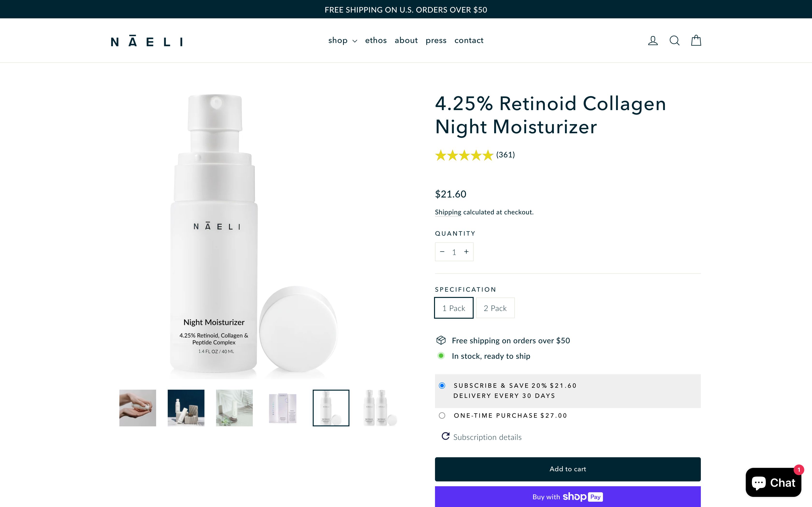Select One-time purchase $27.00 option

click(442, 415)
